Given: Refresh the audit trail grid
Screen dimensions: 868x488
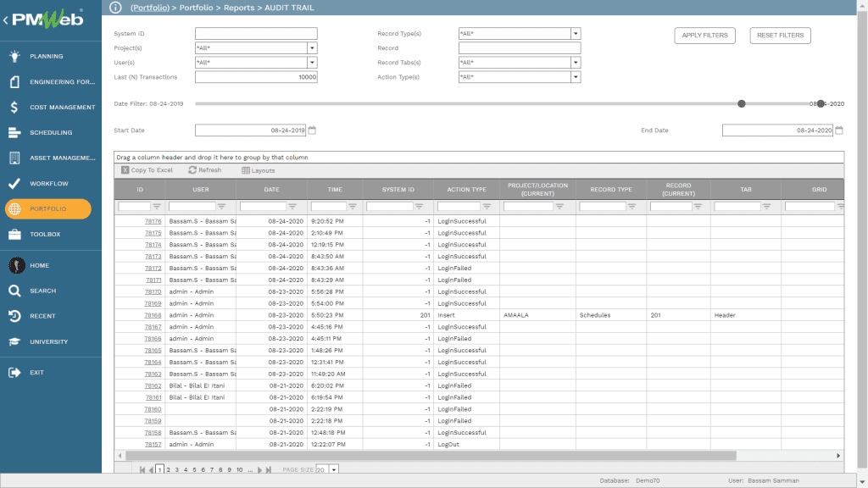Looking at the screenshot, I should pos(205,170).
